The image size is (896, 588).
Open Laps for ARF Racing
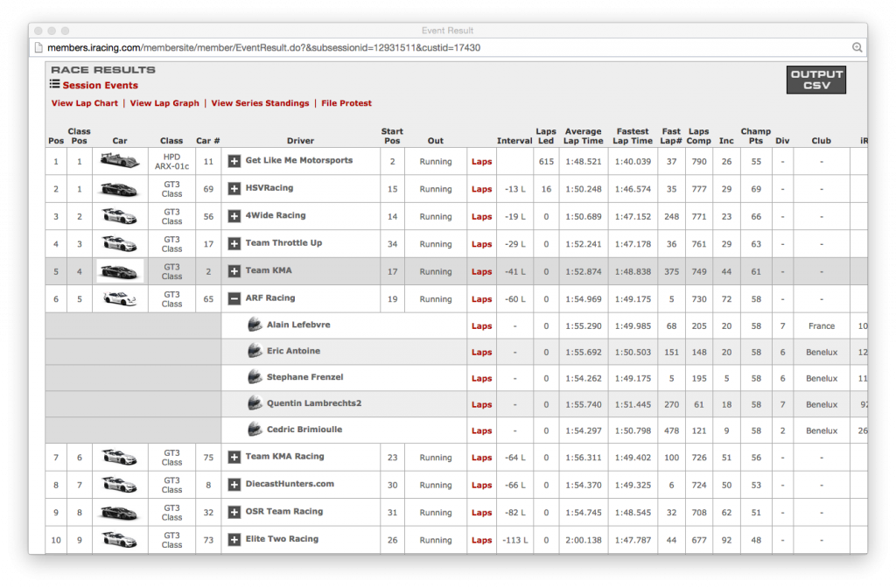click(482, 299)
